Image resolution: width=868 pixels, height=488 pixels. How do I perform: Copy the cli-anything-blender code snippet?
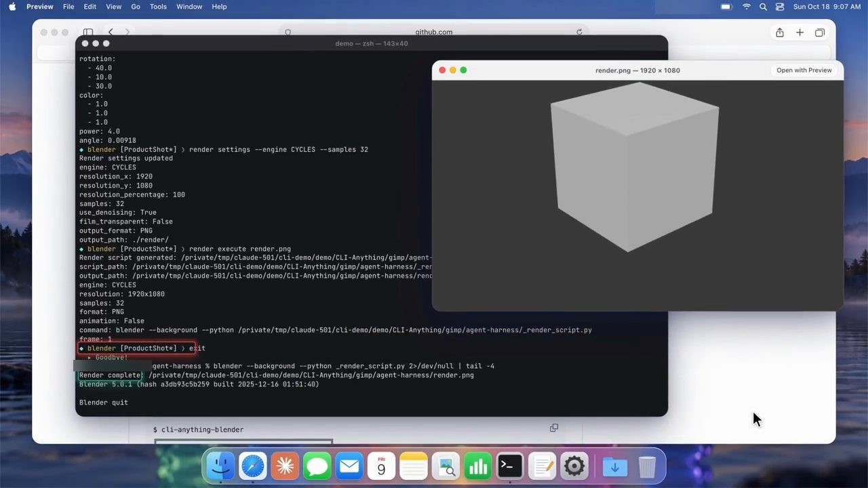[554, 428]
